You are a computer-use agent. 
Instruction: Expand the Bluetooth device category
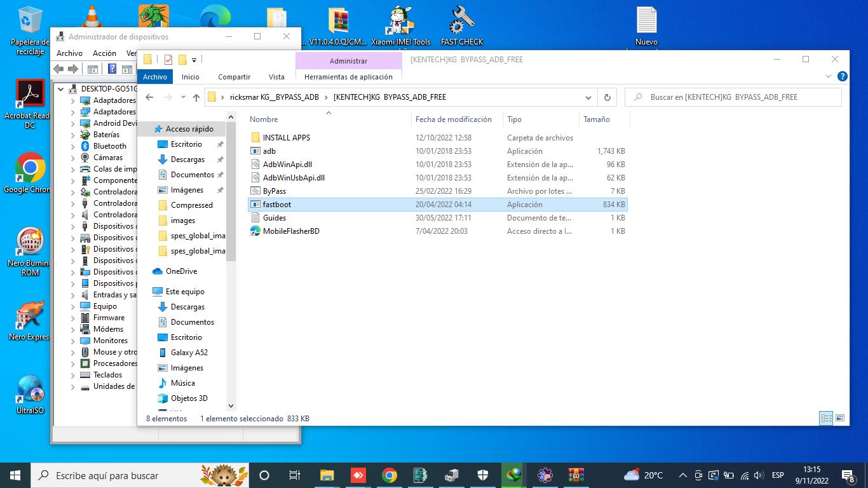(x=72, y=146)
